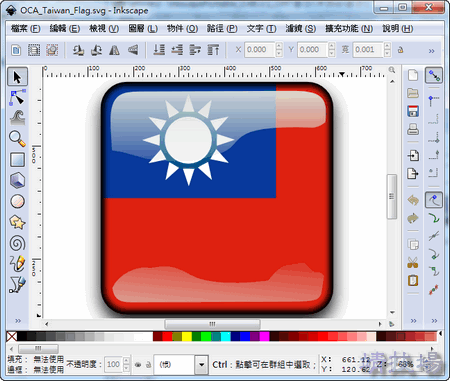Open the layer selector dropdown
Screen dimensions: 450x381
pos(201,364)
